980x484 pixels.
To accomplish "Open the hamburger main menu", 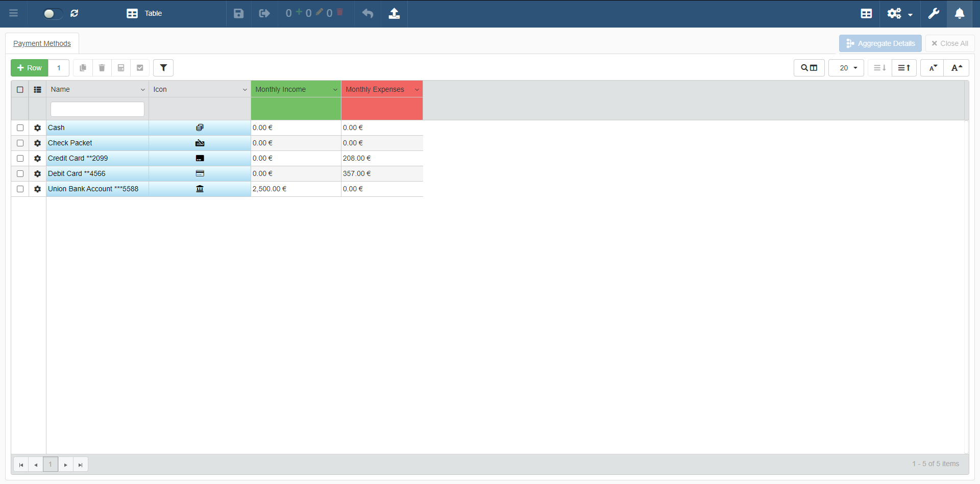I will [x=14, y=13].
